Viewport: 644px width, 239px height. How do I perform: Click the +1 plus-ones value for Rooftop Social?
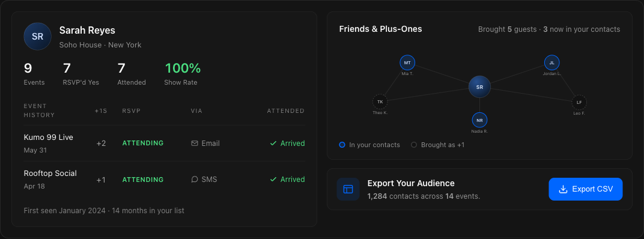pyautogui.click(x=101, y=180)
